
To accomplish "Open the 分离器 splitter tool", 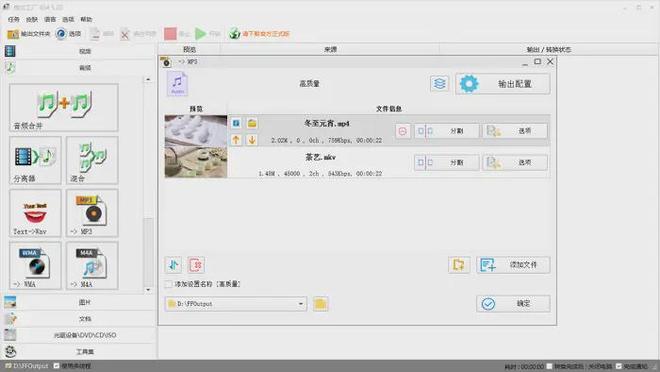I will 35,160.
